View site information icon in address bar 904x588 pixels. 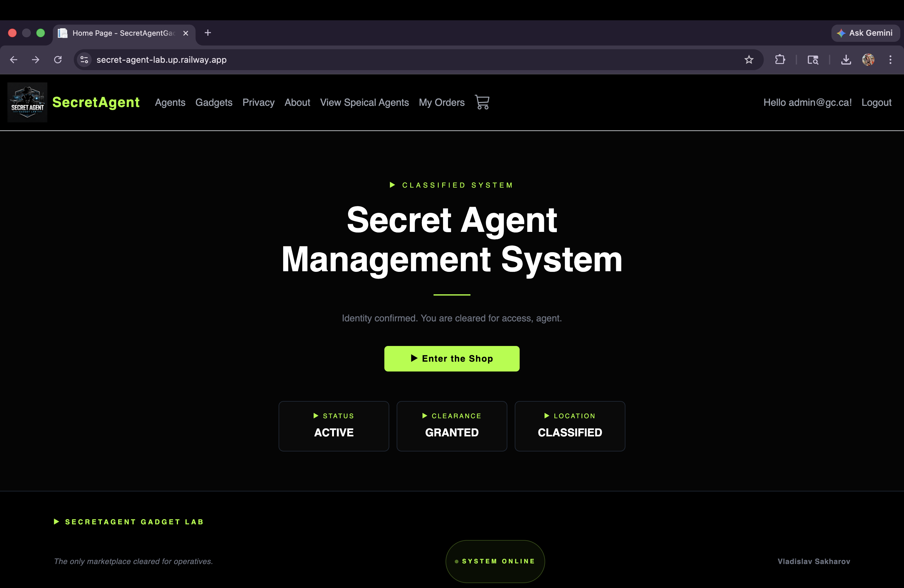pyautogui.click(x=84, y=60)
